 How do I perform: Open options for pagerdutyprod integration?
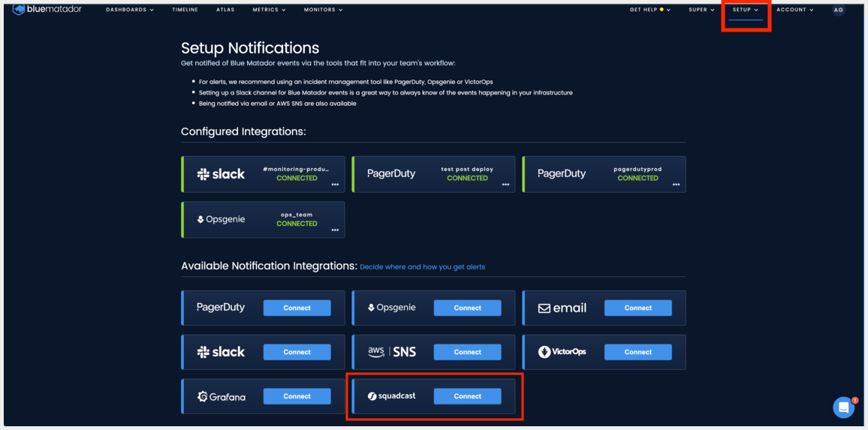[x=676, y=185]
